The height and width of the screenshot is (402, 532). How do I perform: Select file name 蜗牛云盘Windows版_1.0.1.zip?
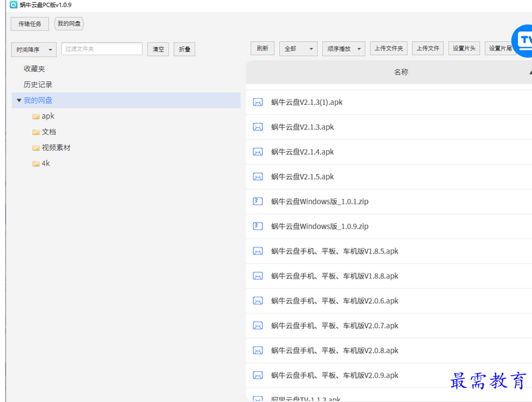coord(319,202)
